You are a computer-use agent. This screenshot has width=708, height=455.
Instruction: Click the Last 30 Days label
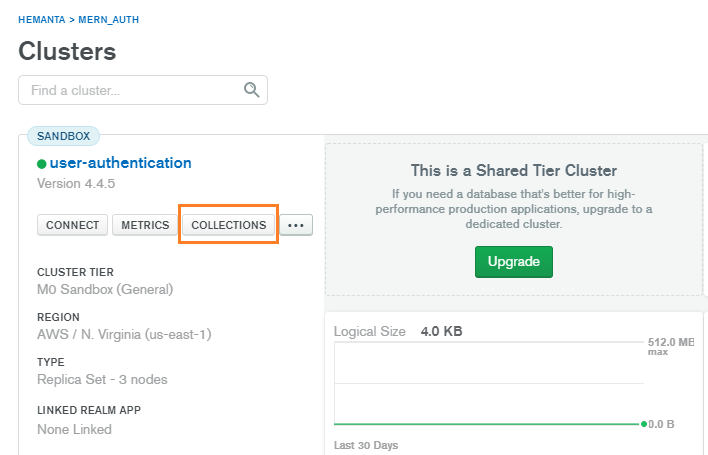(365, 446)
